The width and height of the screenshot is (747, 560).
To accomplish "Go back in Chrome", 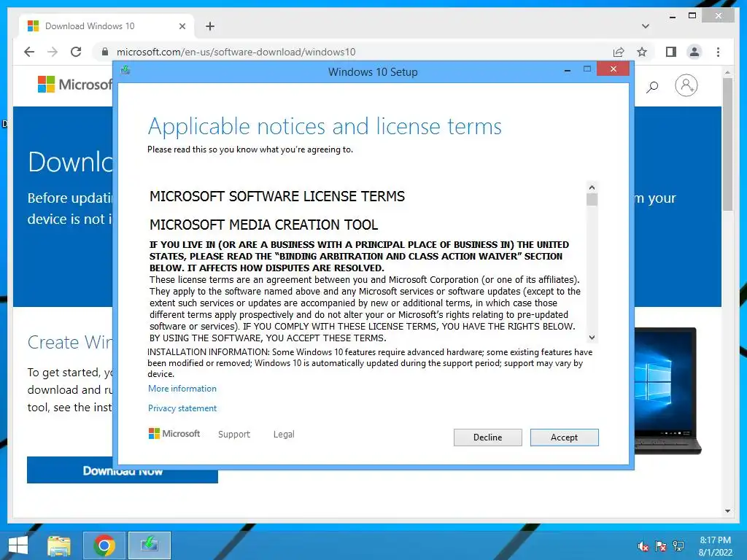I will [29, 52].
